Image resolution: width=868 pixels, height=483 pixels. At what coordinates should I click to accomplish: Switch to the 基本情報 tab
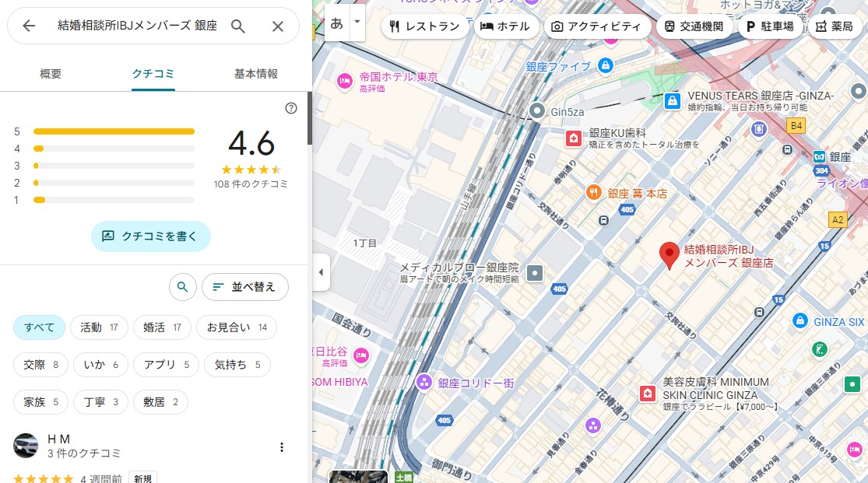click(x=256, y=74)
